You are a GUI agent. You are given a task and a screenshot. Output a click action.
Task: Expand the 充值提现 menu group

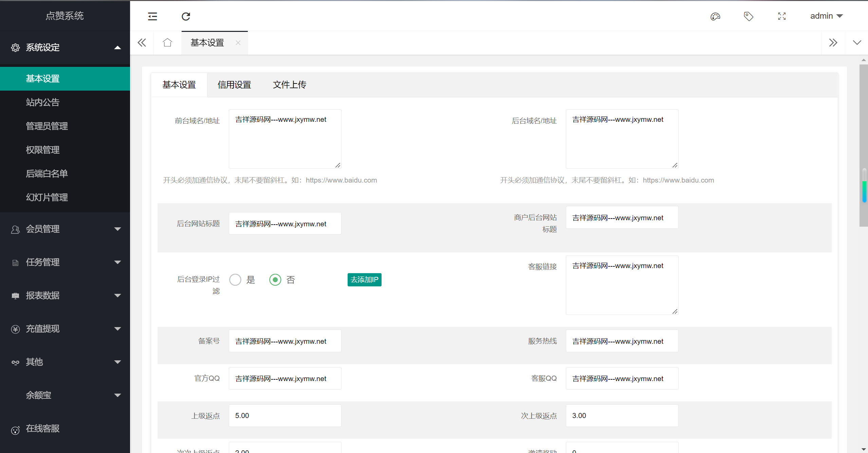click(117, 329)
